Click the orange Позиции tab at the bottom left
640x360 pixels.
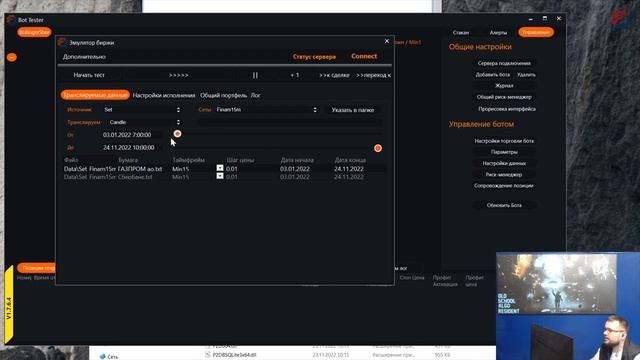[x=37, y=268]
